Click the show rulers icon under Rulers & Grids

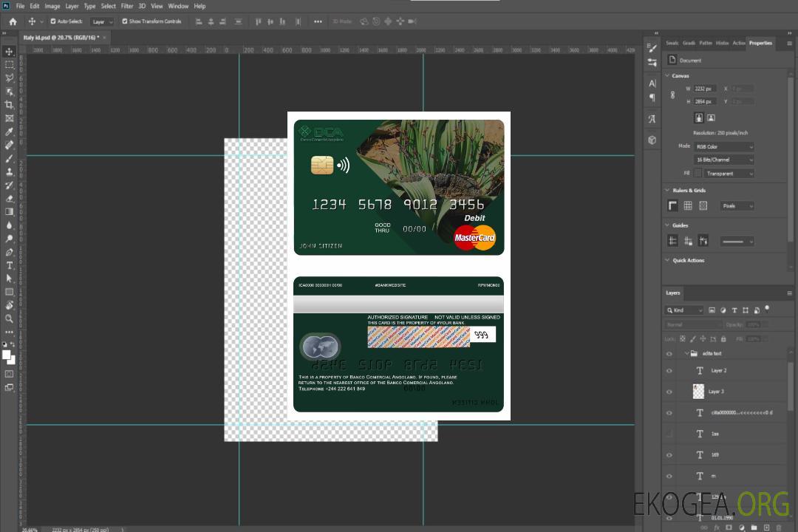[673, 205]
